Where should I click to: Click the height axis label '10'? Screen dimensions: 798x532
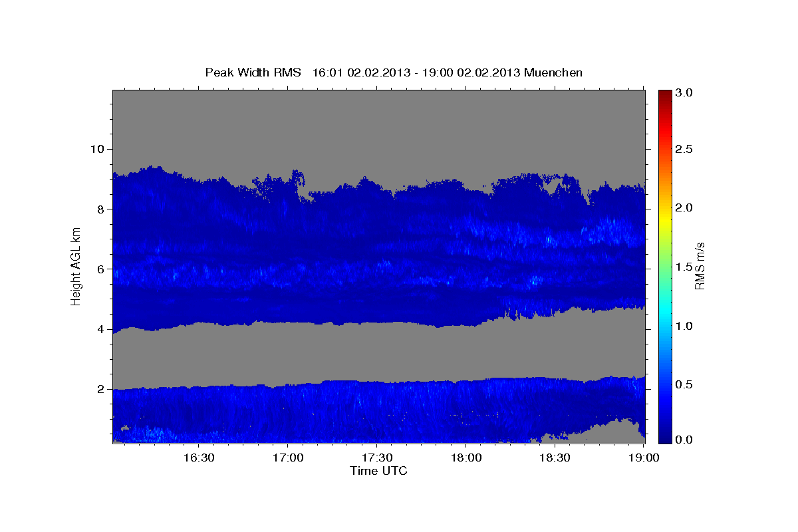[99, 149]
